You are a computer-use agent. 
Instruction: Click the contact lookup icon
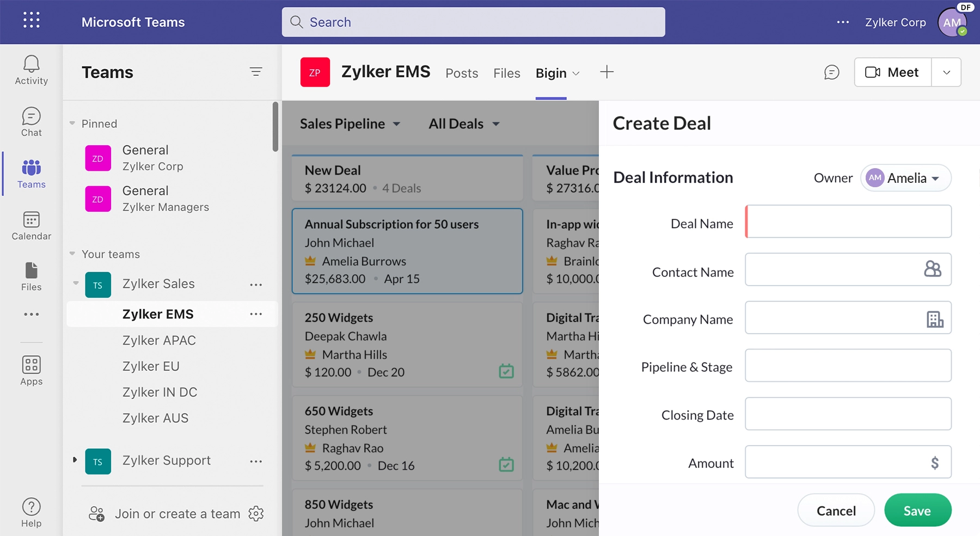tap(933, 269)
